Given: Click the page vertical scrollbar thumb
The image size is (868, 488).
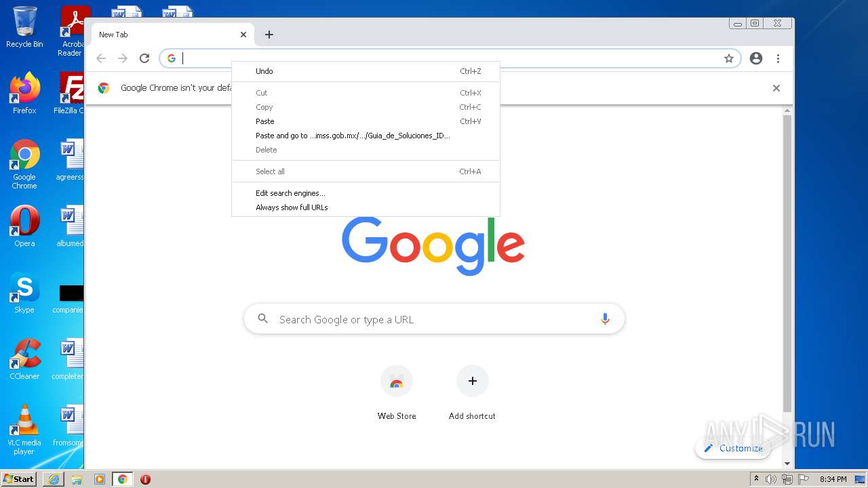Looking at the screenshot, I should click(787, 263).
